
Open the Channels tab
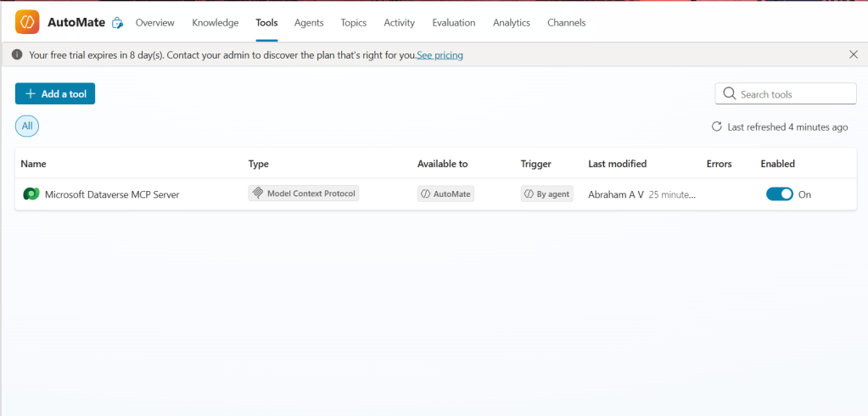pos(566,23)
